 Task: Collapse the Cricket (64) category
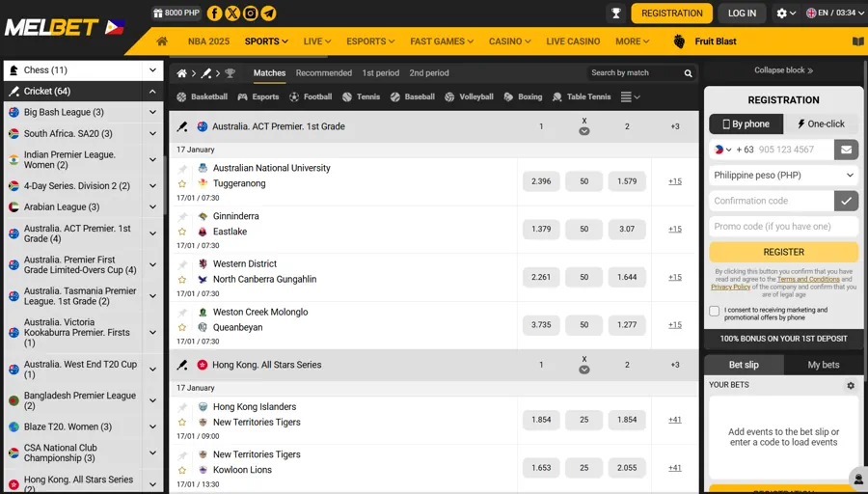152,92
